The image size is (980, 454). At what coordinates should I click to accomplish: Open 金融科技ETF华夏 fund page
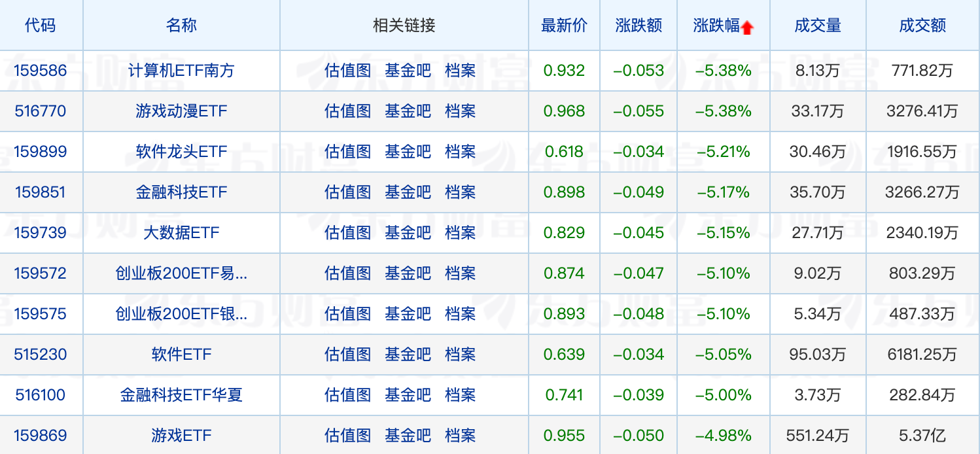click(x=181, y=395)
